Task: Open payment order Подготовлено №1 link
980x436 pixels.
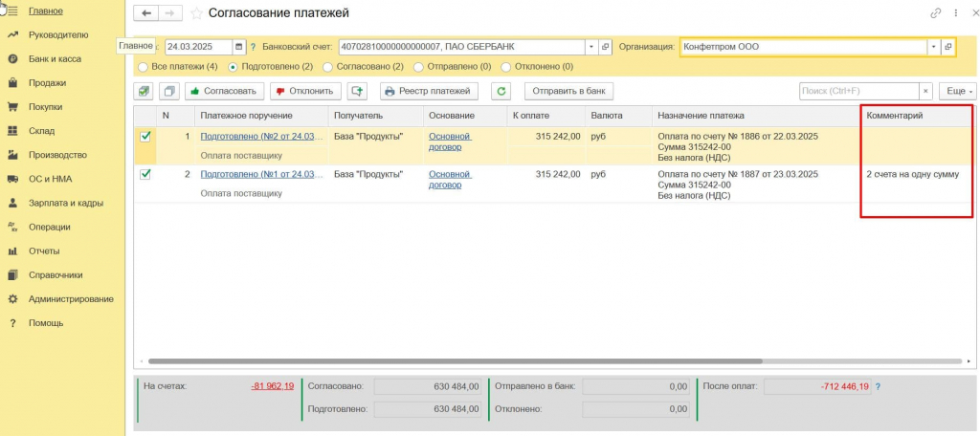Action: (x=262, y=174)
